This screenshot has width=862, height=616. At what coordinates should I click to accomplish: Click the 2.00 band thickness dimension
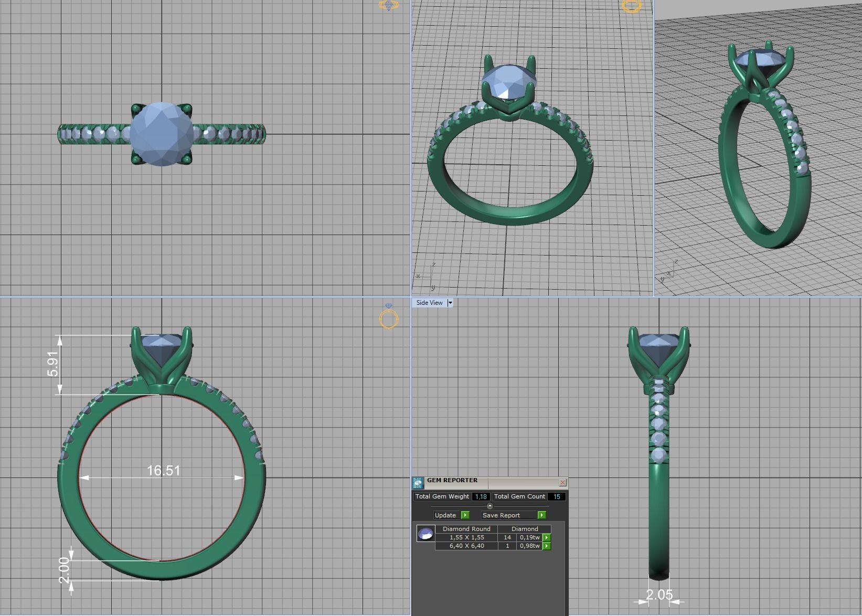pos(64,570)
